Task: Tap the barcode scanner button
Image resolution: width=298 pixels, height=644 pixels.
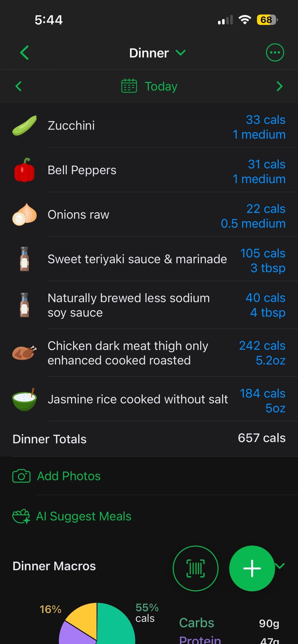Action: pos(195,568)
